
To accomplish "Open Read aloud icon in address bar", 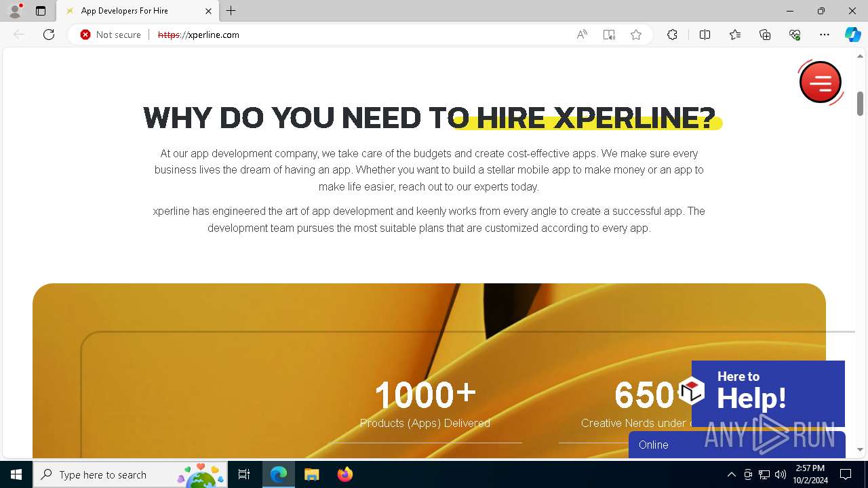I will (582, 35).
